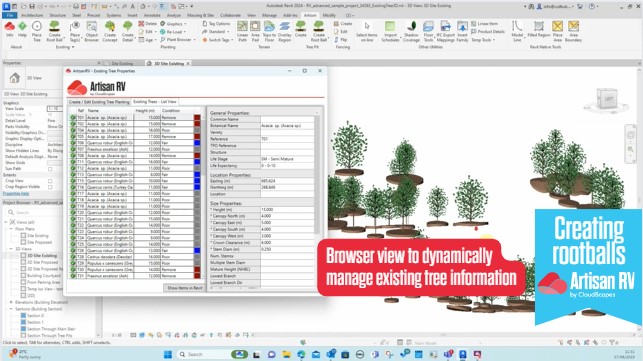Click Create in the Tree Pit panel
Viewport: 643px width, 361px height.
point(301,30)
